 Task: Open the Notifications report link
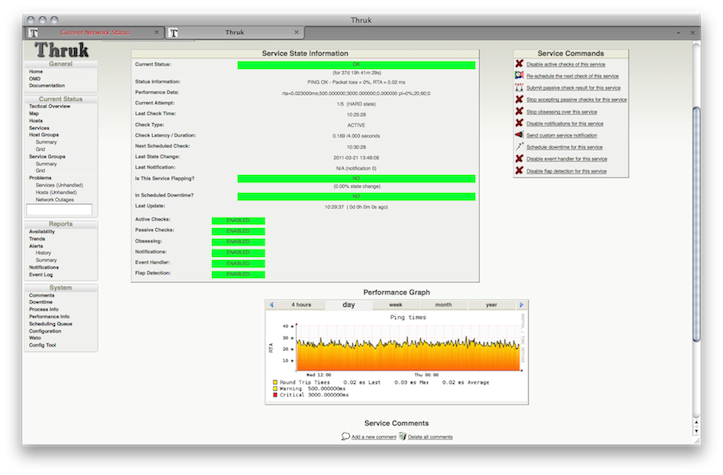click(x=44, y=267)
